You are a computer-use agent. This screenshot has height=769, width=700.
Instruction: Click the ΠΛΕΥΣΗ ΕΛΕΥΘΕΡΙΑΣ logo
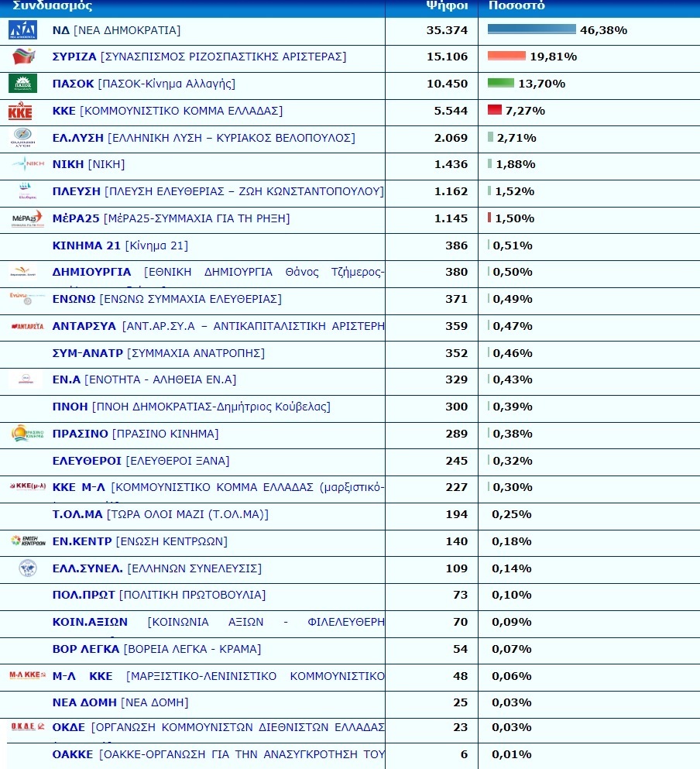(26, 191)
